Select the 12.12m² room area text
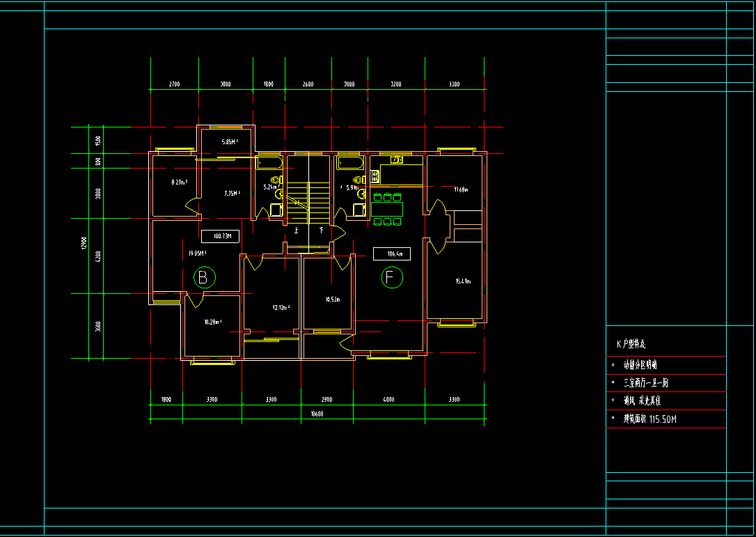 pyautogui.click(x=281, y=307)
